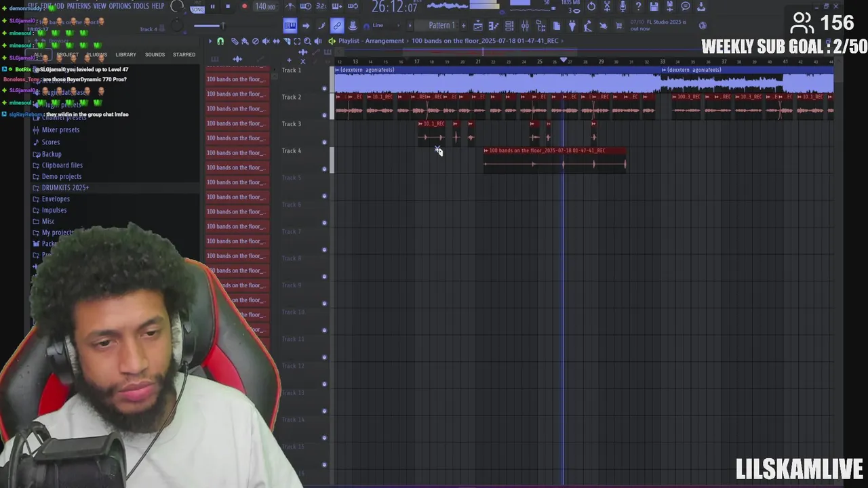Select the playlist Mute tool
This screenshot has height=488, width=868.
coord(266,41)
